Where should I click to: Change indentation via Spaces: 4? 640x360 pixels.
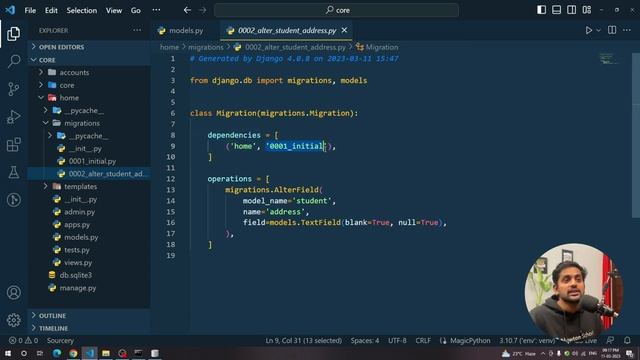[x=364, y=340]
